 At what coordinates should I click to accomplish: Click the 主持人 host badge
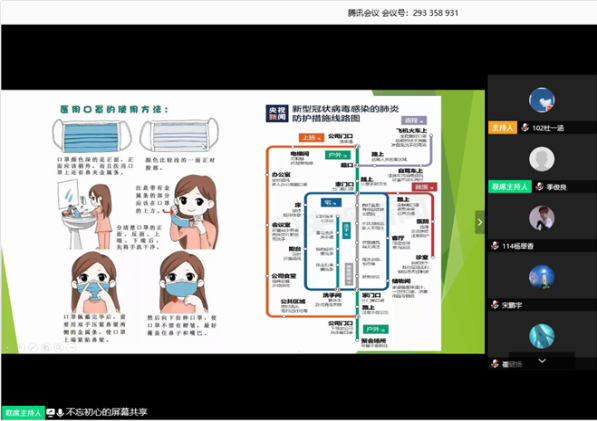pyautogui.click(x=503, y=128)
